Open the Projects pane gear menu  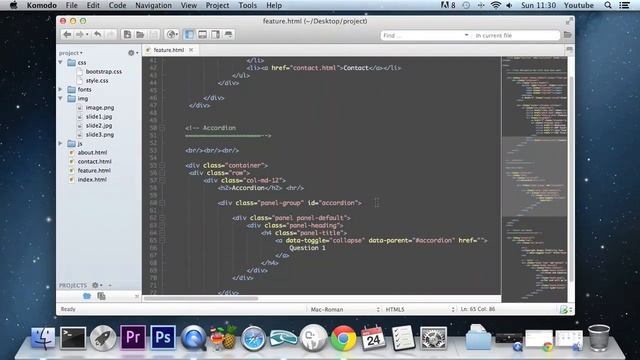pyautogui.click(x=97, y=285)
